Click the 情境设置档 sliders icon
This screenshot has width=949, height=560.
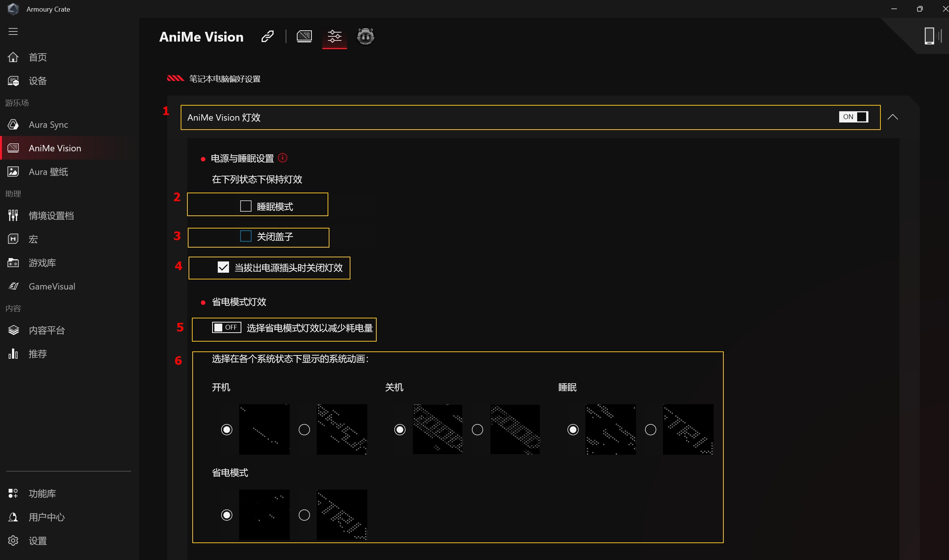tap(13, 215)
